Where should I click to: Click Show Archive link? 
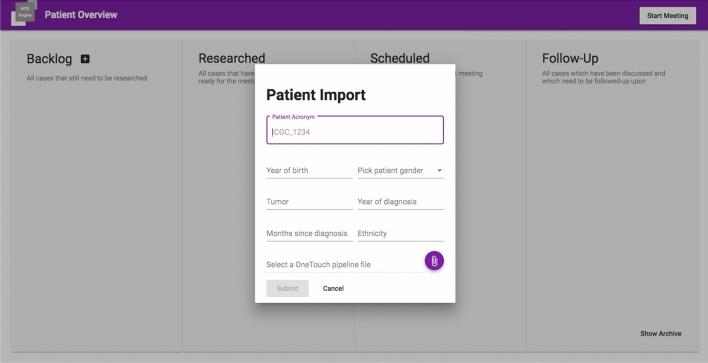[661, 334]
